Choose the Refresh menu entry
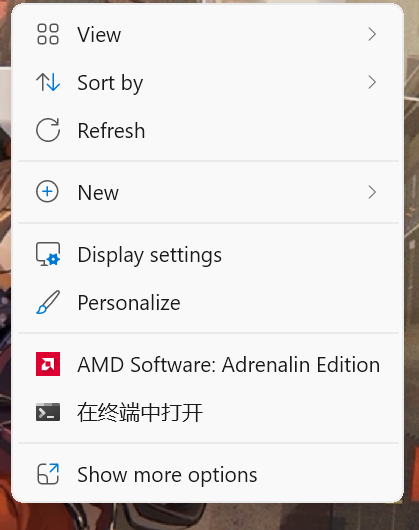The height and width of the screenshot is (530, 419). (x=208, y=130)
